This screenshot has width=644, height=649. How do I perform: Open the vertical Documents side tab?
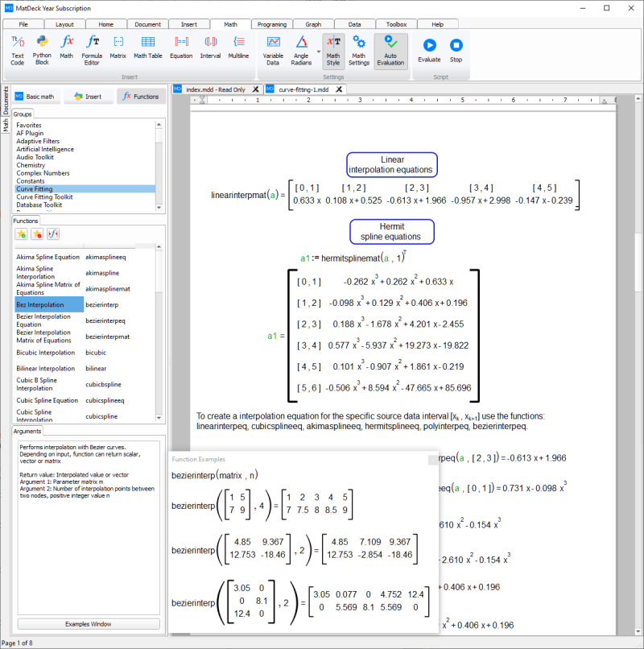click(6, 101)
